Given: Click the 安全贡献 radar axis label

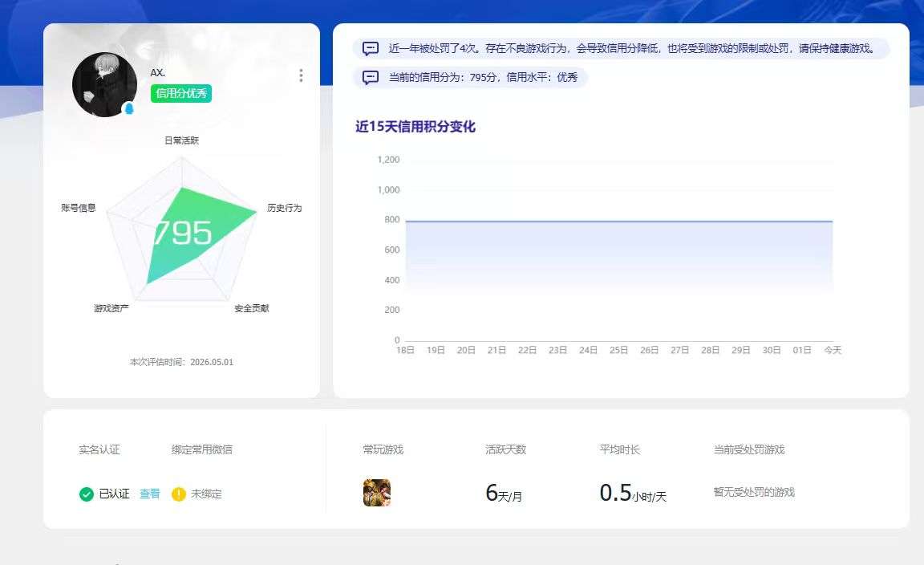Looking at the screenshot, I should 252,308.
